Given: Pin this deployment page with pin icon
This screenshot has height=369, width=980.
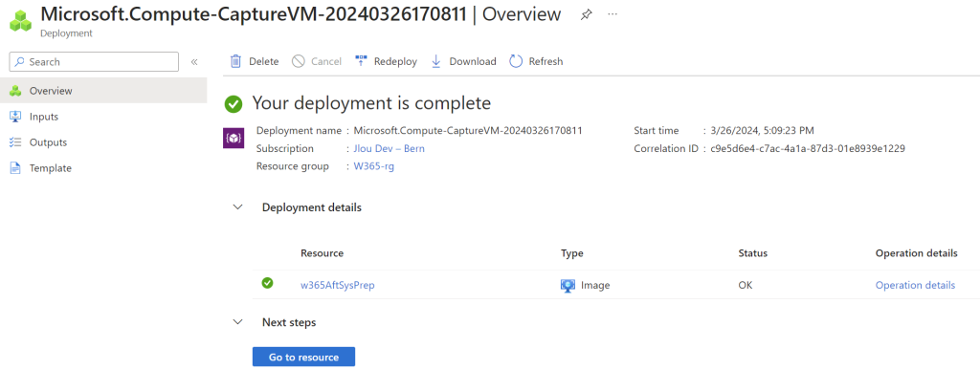Looking at the screenshot, I should coord(586,14).
